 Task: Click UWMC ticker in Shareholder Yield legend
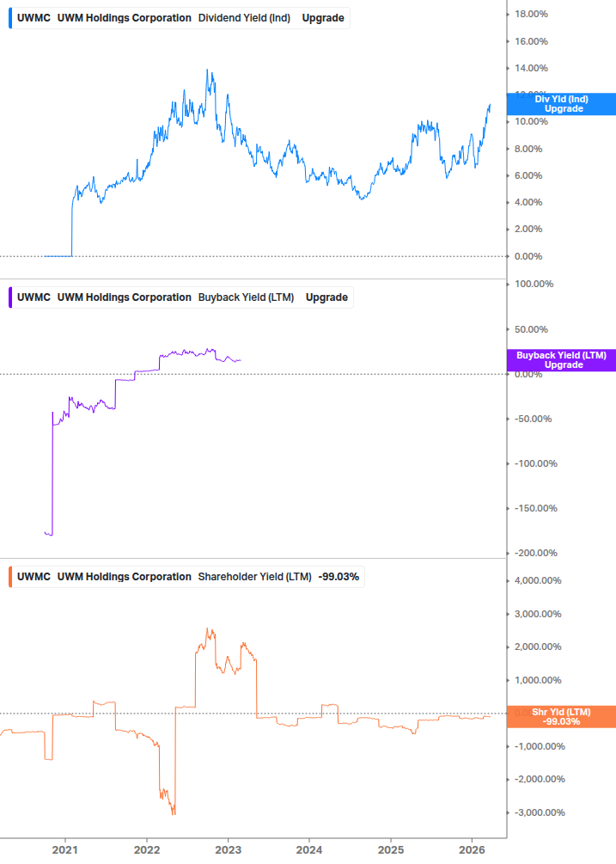click(34, 576)
